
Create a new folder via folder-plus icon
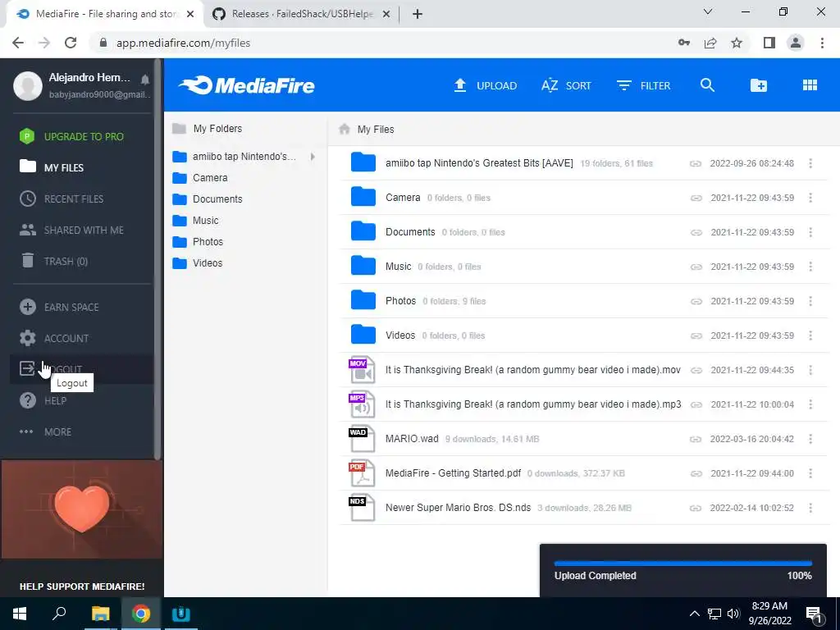tap(759, 85)
